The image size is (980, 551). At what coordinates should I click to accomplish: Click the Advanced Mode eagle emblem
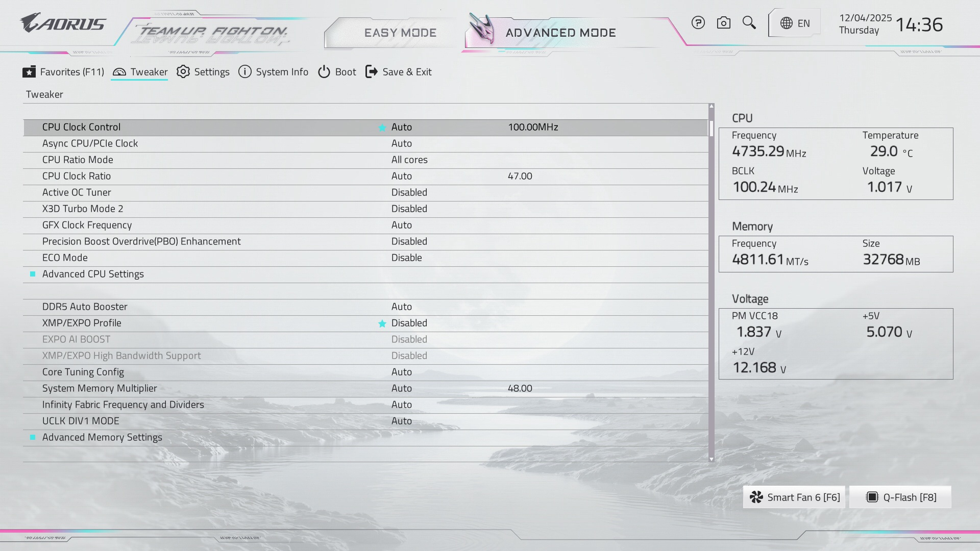click(482, 29)
